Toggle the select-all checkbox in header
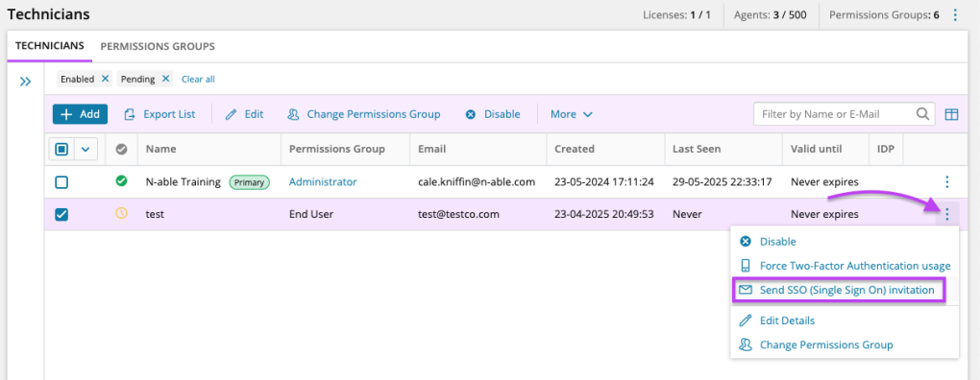 pos(61,149)
